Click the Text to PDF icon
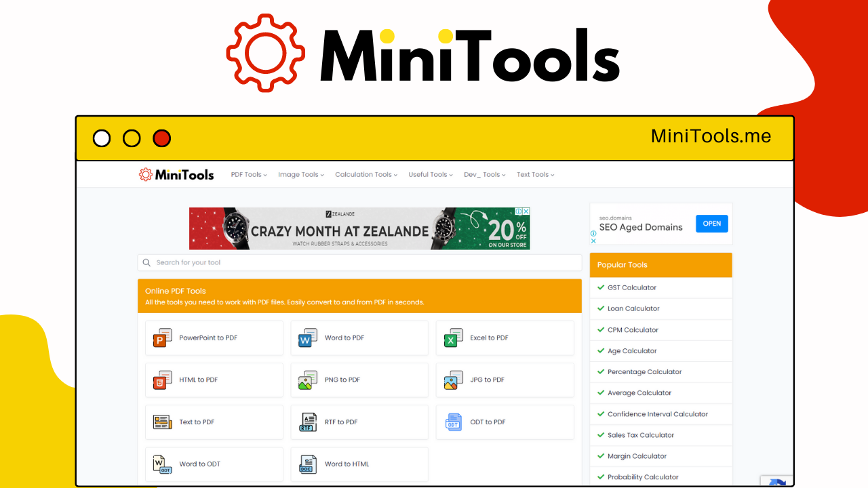Screen dimensions: 868x488 tap(163, 422)
